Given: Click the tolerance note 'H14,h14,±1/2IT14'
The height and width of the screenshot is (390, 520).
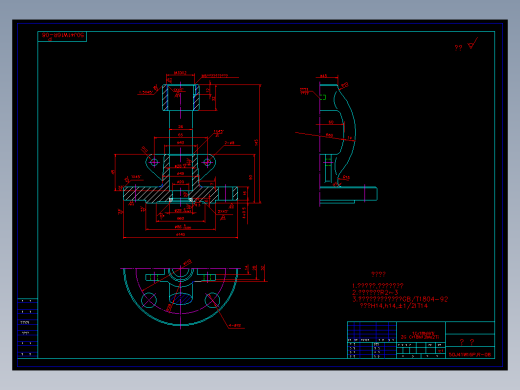Looking at the screenshot, I should pos(393,306).
